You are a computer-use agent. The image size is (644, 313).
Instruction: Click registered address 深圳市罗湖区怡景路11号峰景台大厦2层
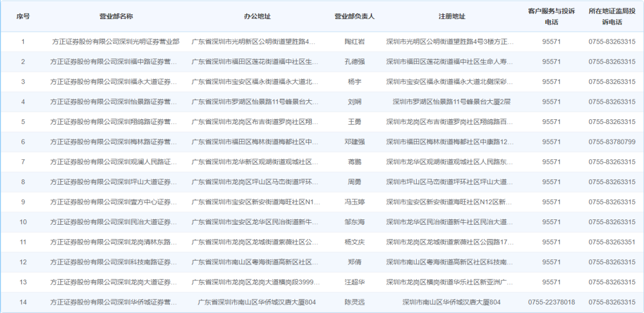coord(452,102)
